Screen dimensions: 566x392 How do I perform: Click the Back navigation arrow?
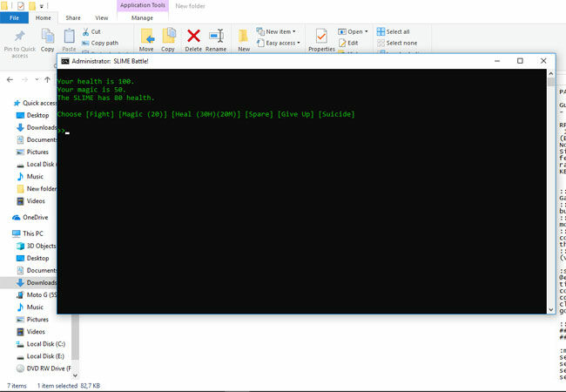click(x=10, y=80)
